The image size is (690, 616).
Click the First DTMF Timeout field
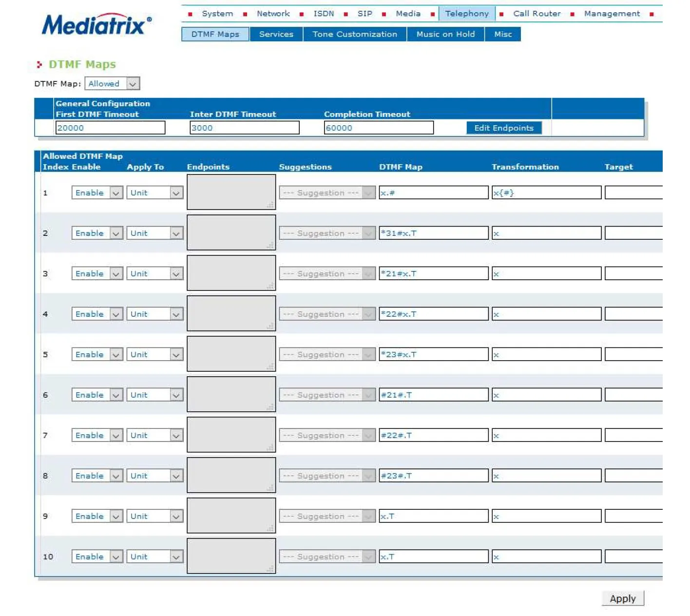(x=110, y=128)
